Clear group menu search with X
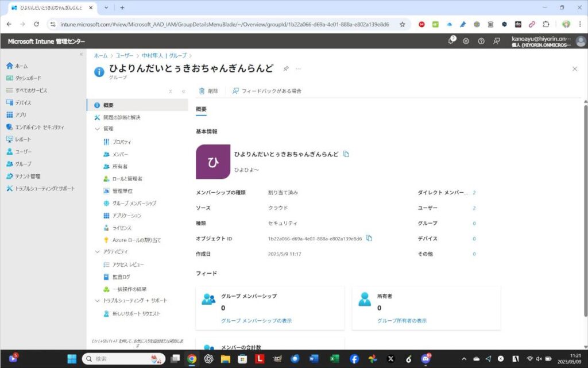This screenshot has height=368, width=588. (170, 91)
